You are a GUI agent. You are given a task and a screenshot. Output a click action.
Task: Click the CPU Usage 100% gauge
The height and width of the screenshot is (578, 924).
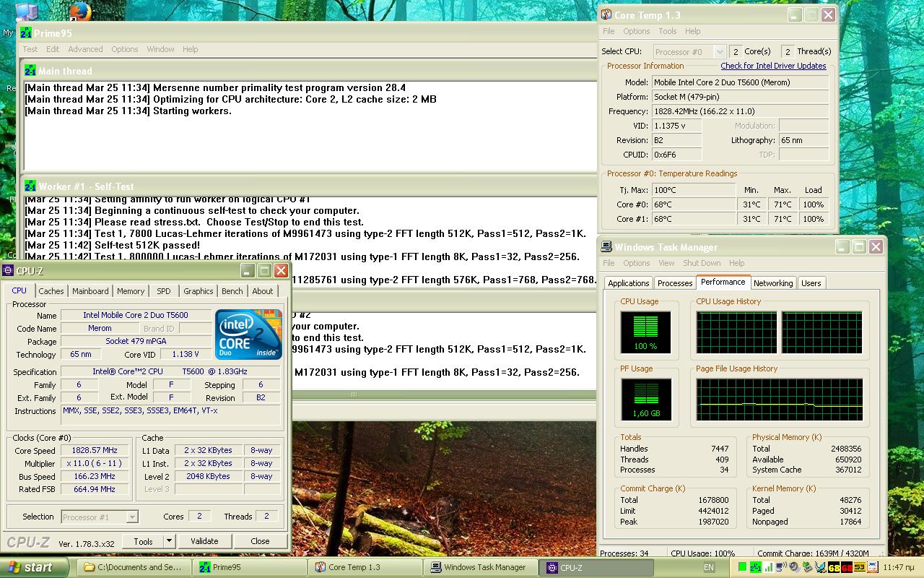click(645, 332)
